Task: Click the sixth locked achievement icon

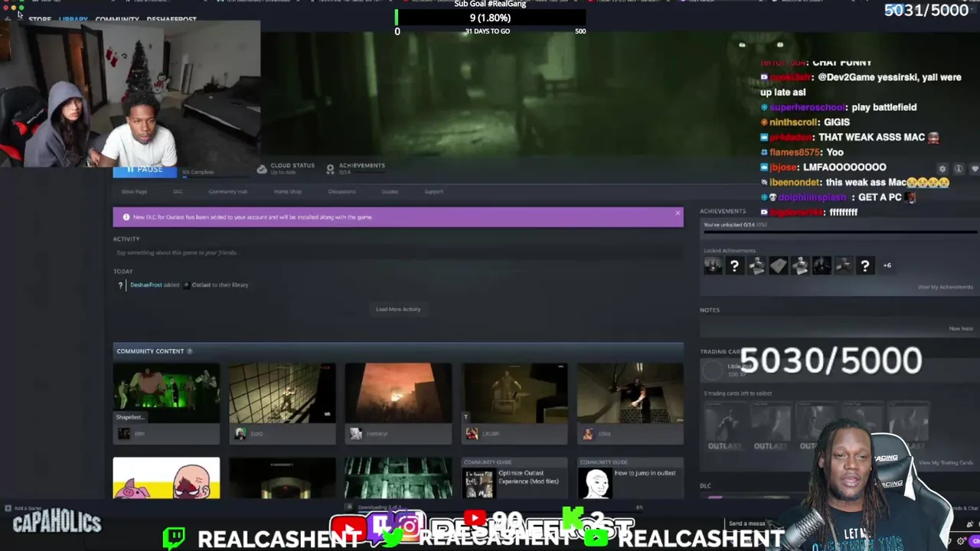Action: [822, 266]
